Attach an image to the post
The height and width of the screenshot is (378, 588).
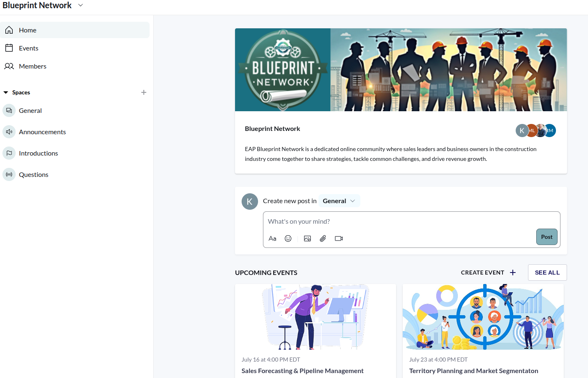click(307, 238)
